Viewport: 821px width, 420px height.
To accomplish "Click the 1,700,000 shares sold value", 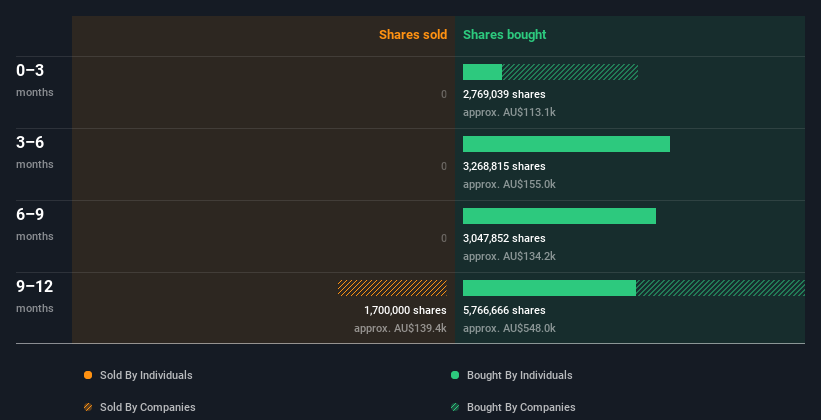I will click(x=405, y=310).
